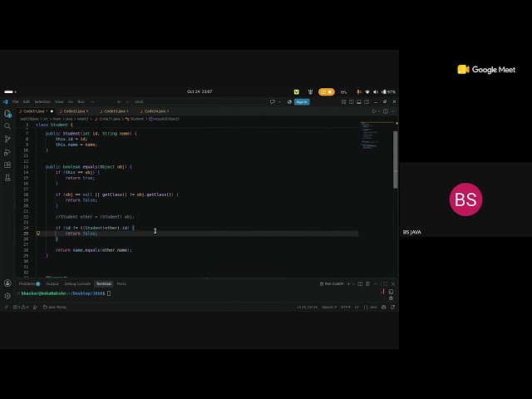
Task: Toggle the bottom panel layout icon
Action: [x=358, y=101]
